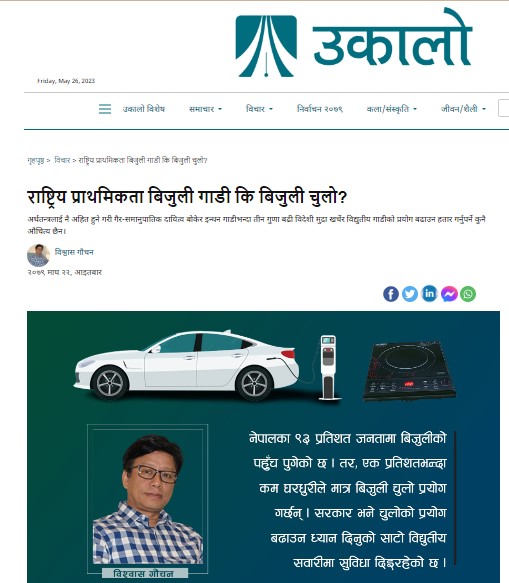Share article on Twitter
The image size is (509, 583).
pos(410,294)
